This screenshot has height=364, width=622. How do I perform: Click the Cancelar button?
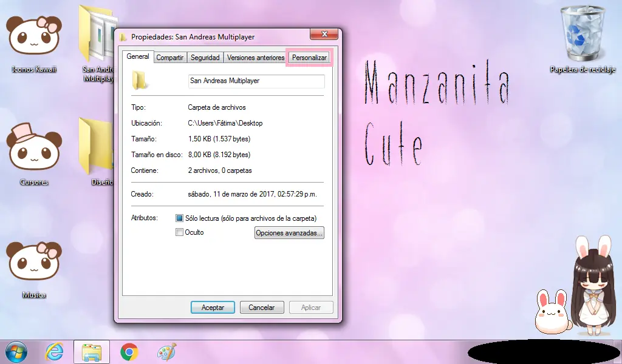(x=261, y=308)
